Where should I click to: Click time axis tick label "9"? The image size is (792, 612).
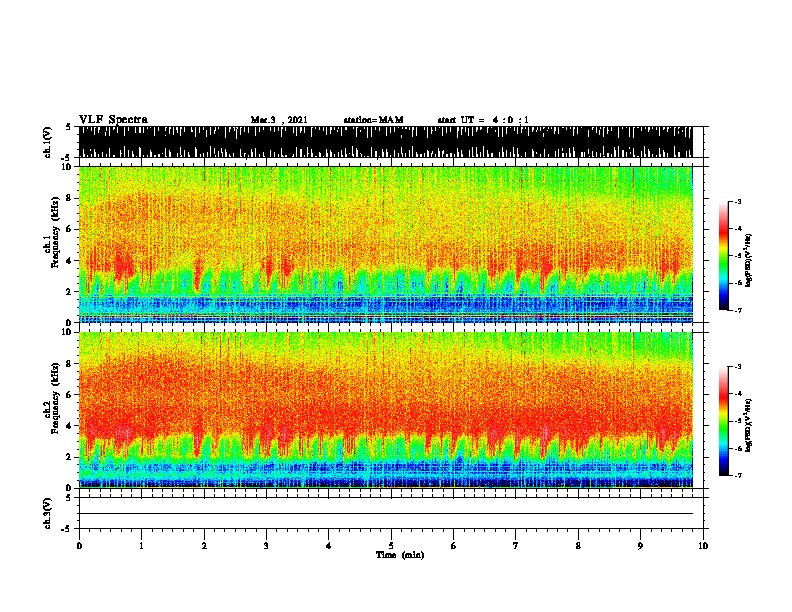pos(640,546)
